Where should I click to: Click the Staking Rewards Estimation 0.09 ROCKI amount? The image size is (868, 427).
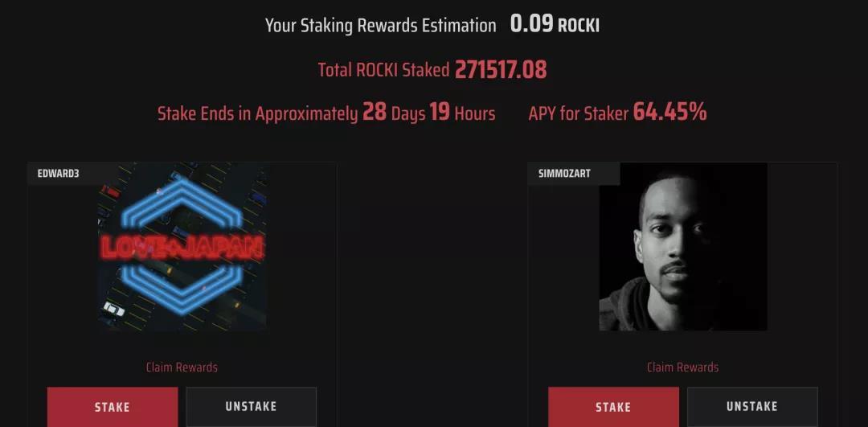click(x=555, y=25)
